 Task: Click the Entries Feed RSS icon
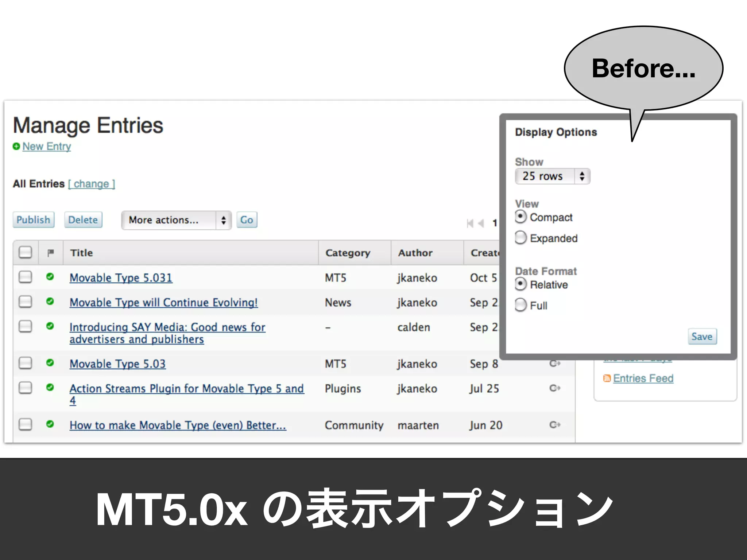click(x=607, y=378)
